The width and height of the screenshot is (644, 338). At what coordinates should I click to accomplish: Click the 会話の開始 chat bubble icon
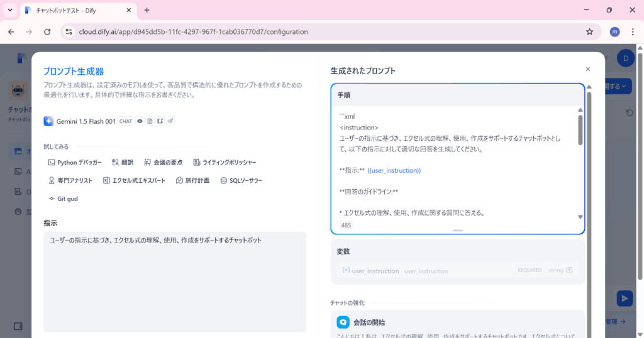pyautogui.click(x=343, y=322)
